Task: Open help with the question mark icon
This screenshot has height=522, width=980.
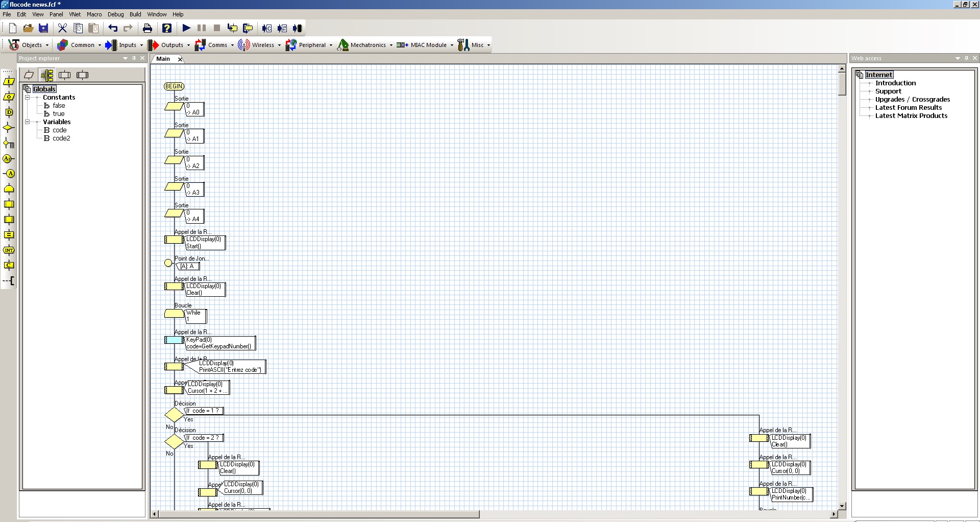Action: pyautogui.click(x=167, y=28)
